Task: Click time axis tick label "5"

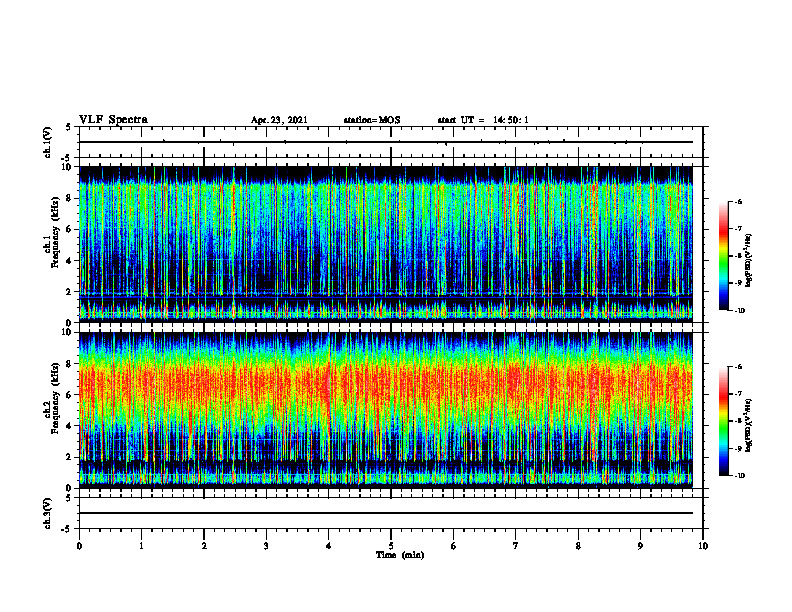Action: [x=391, y=546]
